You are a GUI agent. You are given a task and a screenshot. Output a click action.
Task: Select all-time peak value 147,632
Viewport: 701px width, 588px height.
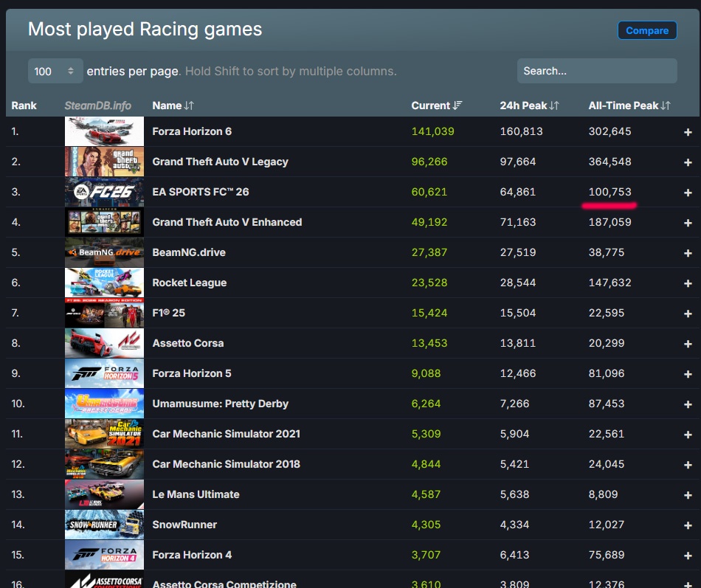[610, 283]
